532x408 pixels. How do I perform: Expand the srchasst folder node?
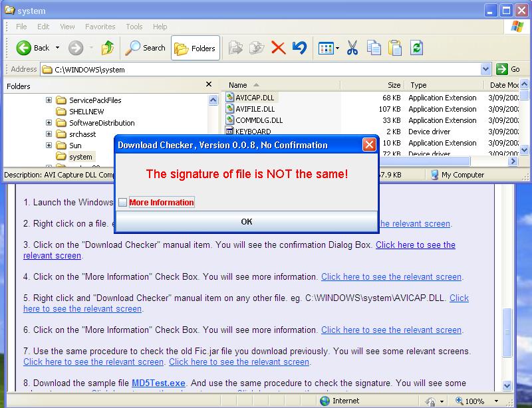coord(49,134)
